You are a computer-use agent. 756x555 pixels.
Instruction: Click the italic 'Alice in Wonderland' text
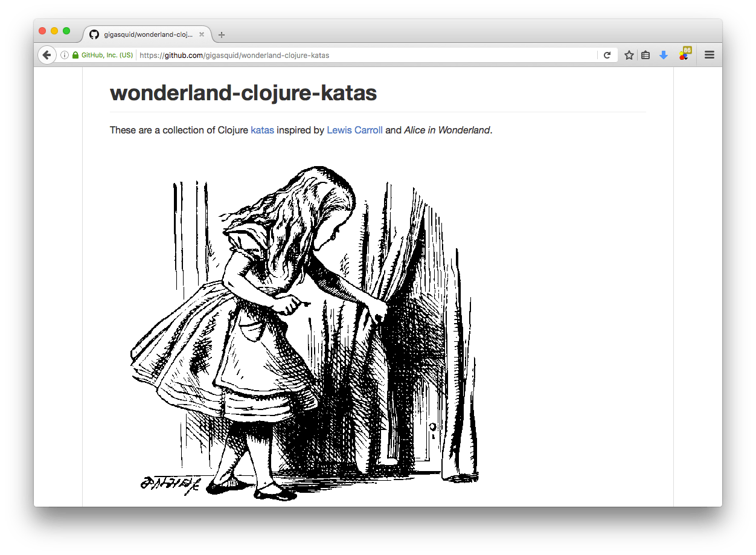447,130
